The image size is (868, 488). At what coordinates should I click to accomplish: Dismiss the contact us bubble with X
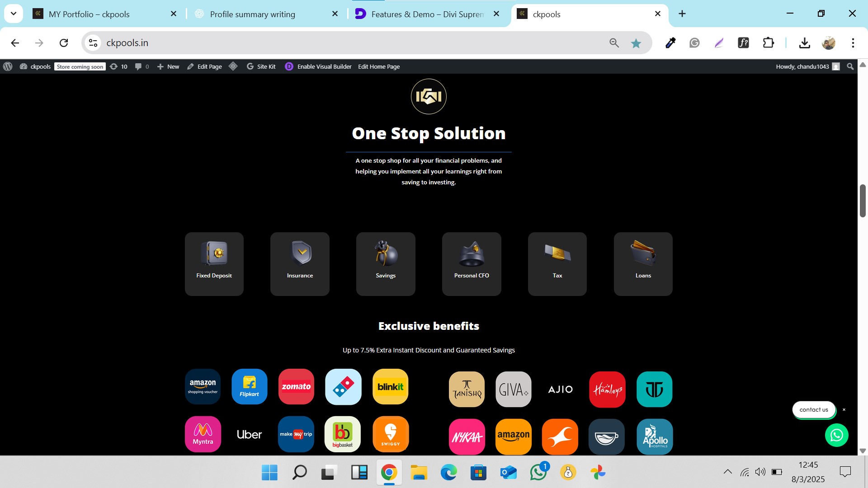click(844, 410)
